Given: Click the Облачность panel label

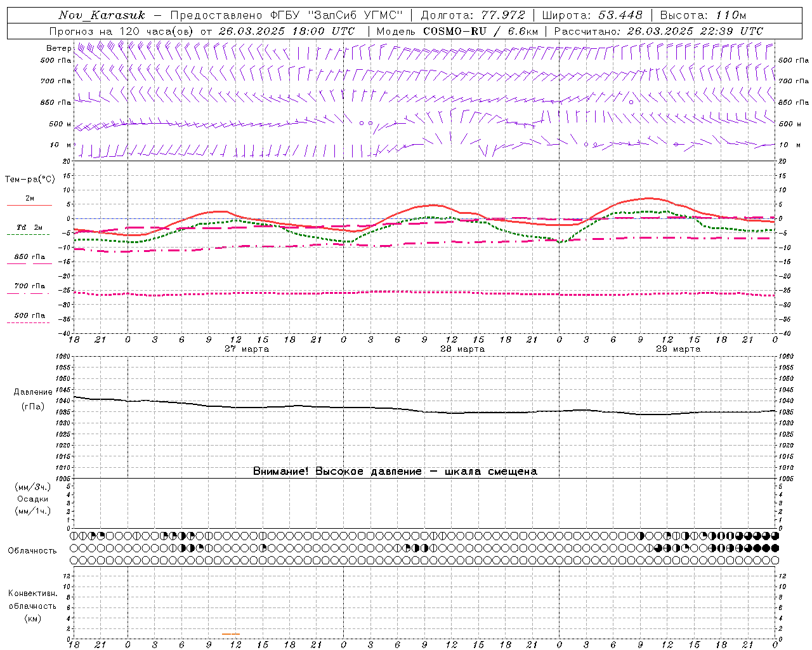Looking at the screenshot, I should (x=32, y=551).
